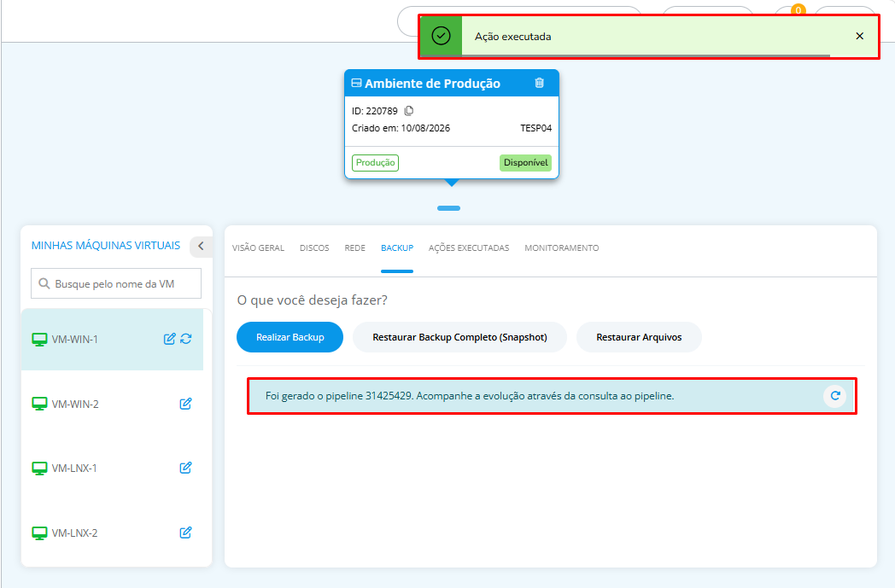Edit VM-LNX-2 using the pencil icon
The width and height of the screenshot is (895, 588).
coord(185,533)
